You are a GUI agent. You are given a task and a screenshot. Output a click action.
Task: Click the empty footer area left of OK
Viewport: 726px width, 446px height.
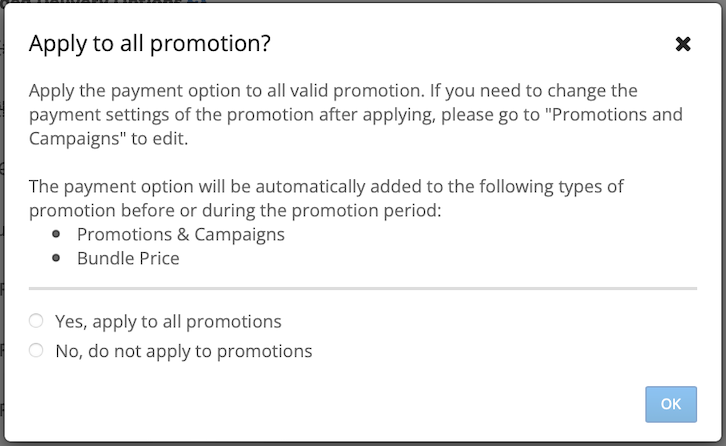324,404
